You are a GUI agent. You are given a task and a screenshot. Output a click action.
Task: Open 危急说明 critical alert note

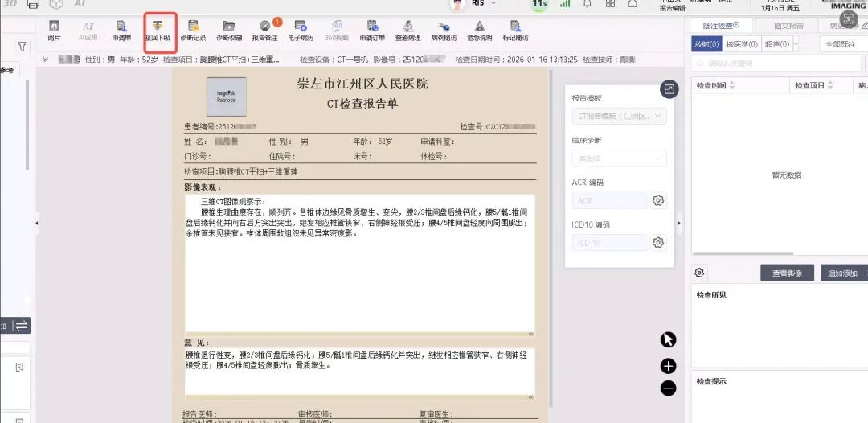(x=479, y=31)
